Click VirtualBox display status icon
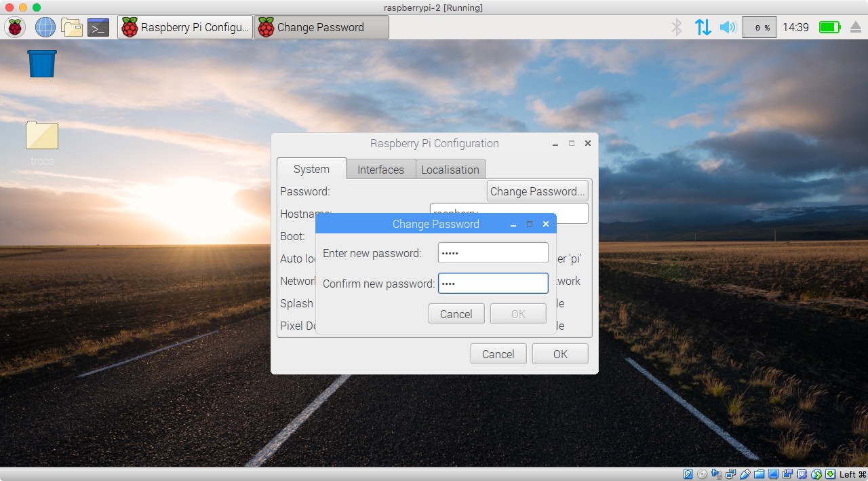Screen dimensions: 868x481 pyautogui.click(x=773, y=474)
